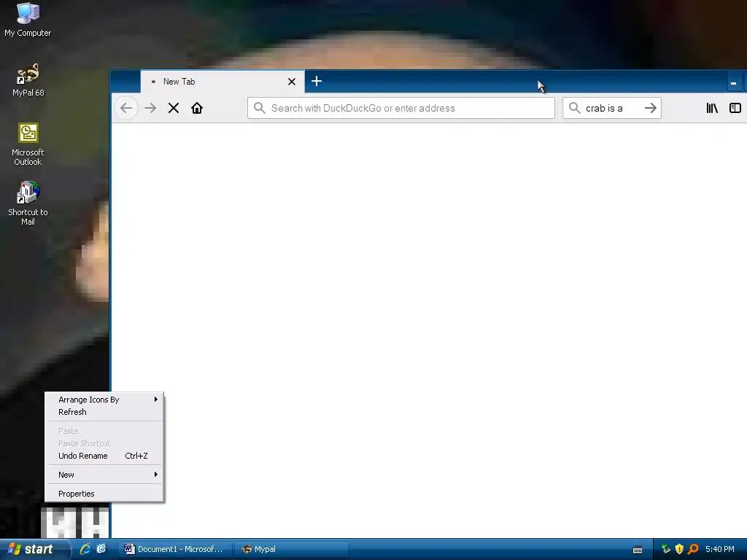Open a new tab with the plus button
The width and height of the screenshot is (747, 560).
pos(317,82)
